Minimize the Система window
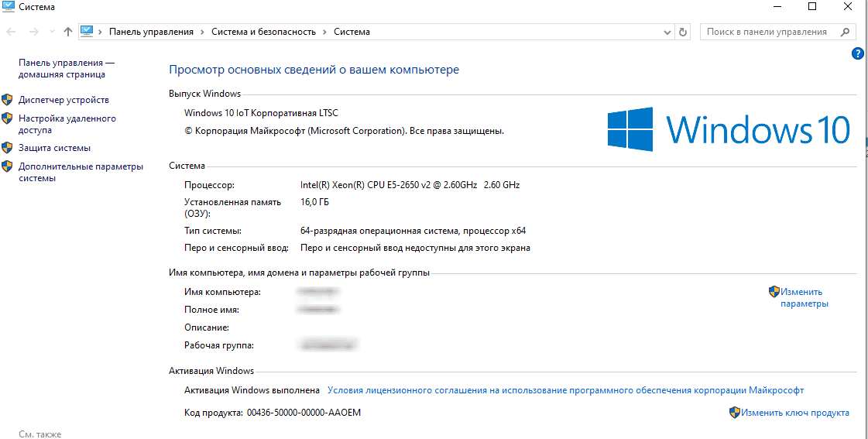Viewport: 868px width, 439px height. 777,7
